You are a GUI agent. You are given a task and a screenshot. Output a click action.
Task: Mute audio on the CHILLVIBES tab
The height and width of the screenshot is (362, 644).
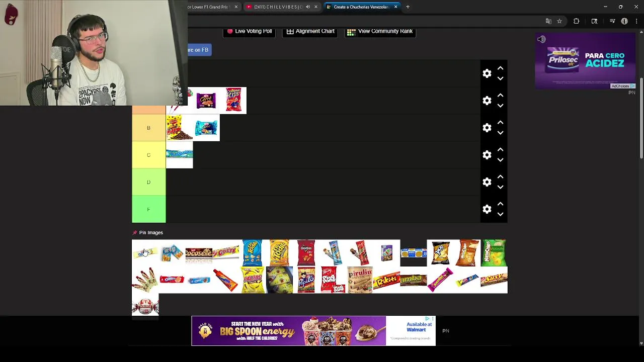pyautogui.click(x=307, y=7)
